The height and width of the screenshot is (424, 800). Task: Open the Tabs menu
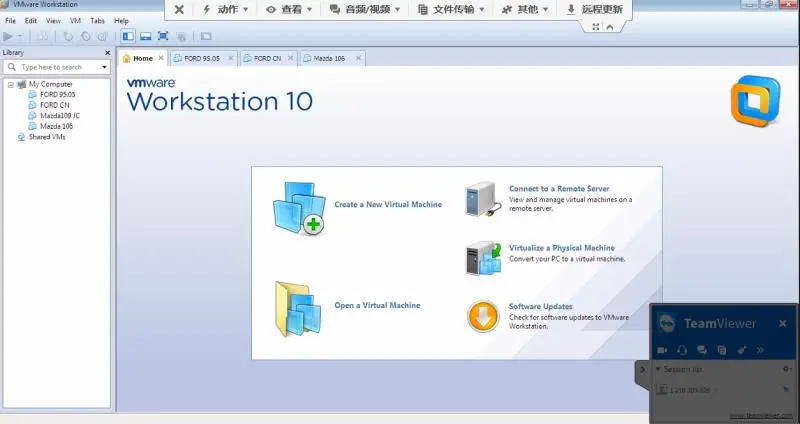click(x=97, y=21)
